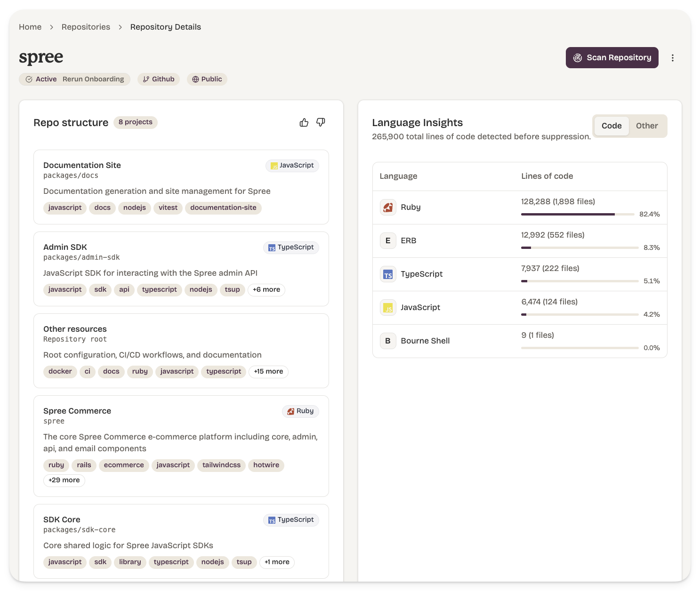Open the Spree Commerce project title

77,411
